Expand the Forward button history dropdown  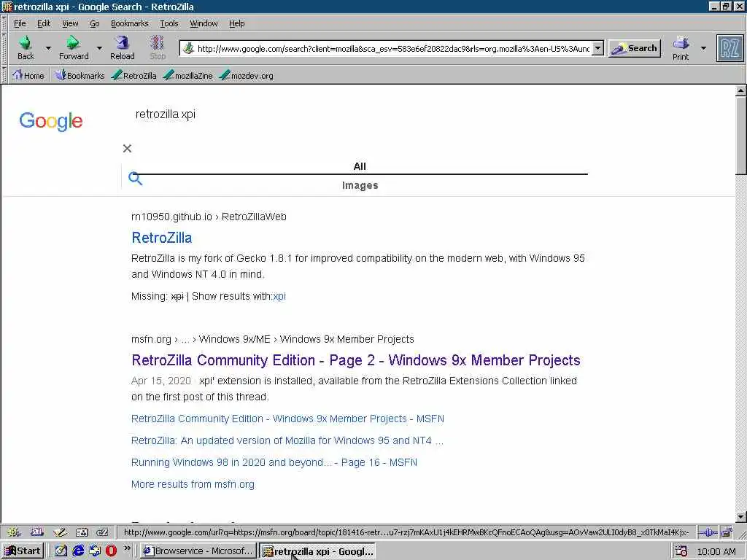[x=99, y=48]
